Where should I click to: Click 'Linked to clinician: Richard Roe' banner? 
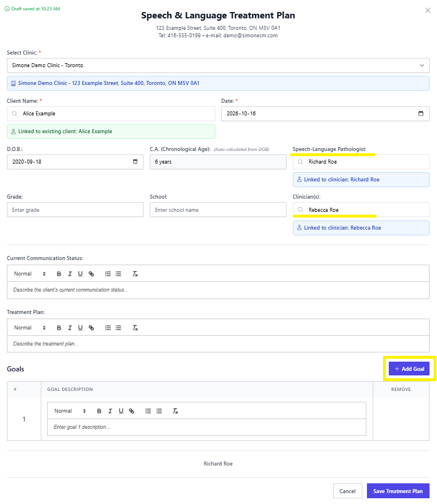click(361, 180)
